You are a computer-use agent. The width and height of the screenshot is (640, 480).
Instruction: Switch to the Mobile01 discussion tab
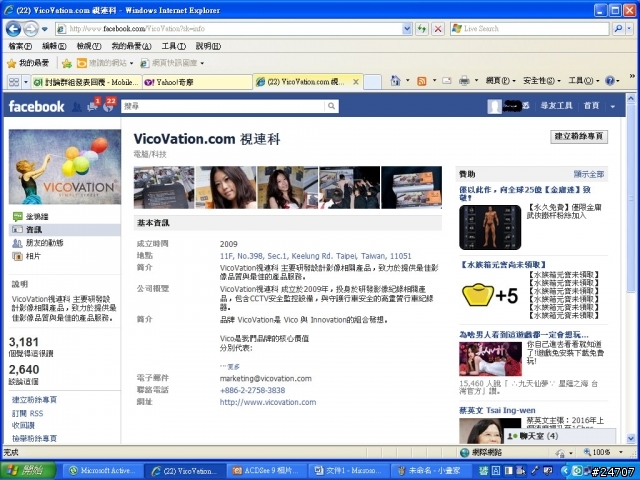coord(87,82)
